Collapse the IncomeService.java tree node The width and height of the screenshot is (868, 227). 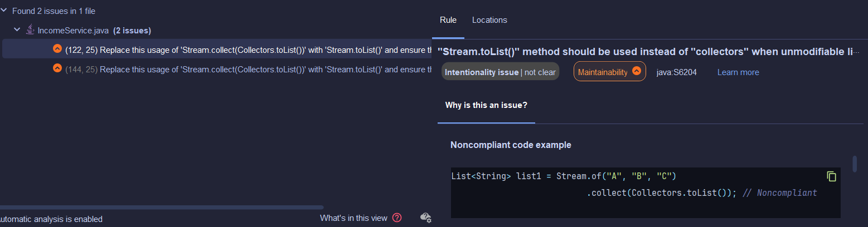(17, 30)
